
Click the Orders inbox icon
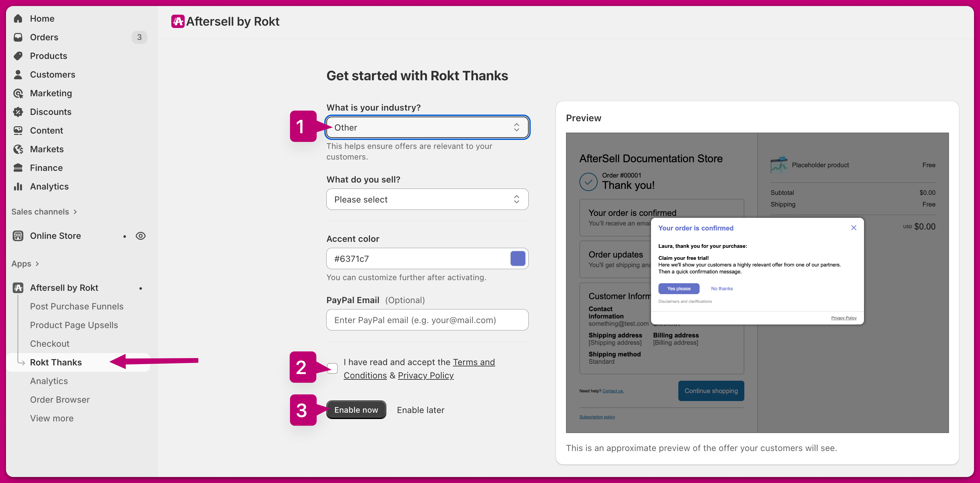click(x=18, y=37)
